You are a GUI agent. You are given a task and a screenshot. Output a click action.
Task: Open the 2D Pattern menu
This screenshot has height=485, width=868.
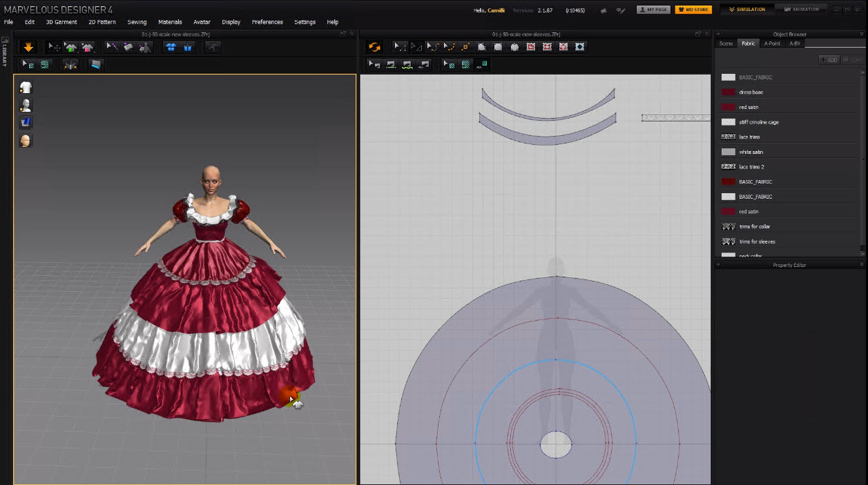pyautogui.click(x=102, y=22)
